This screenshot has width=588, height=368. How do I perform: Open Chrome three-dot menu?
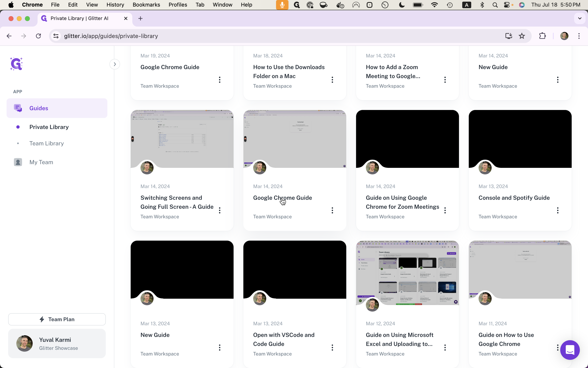point(579,36)
